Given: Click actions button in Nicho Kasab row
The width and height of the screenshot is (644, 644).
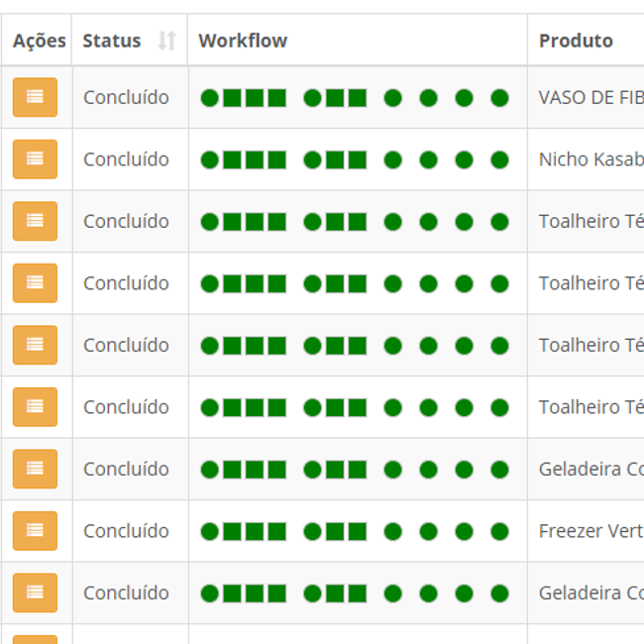Looking at the screenshot, I should (x=35, y=160).
